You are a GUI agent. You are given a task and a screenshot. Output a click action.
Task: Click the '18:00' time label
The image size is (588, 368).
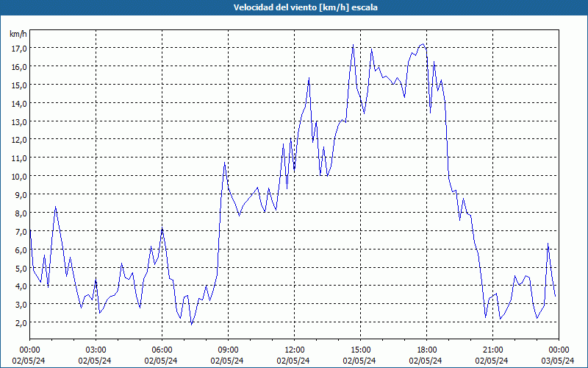[x=426, y=350]
